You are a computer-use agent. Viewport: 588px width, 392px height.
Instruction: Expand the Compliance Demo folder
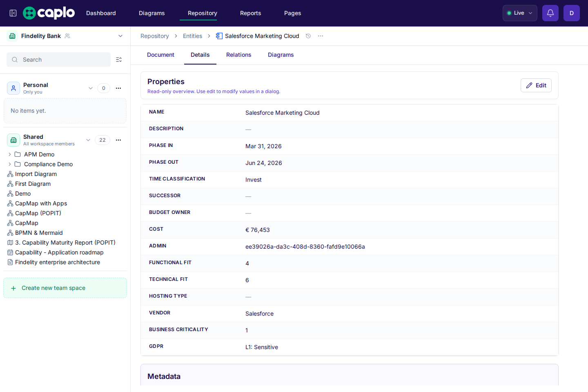click(x=10, y=164)
